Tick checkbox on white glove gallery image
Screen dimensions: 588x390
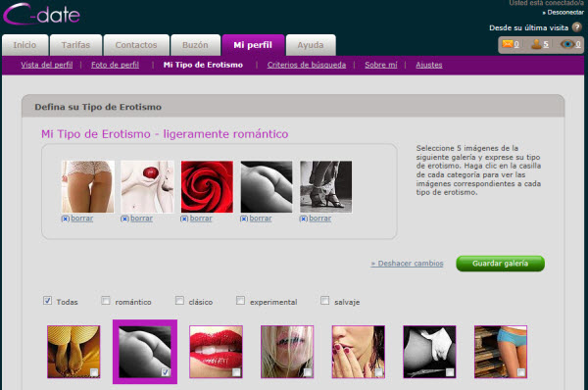450,372
